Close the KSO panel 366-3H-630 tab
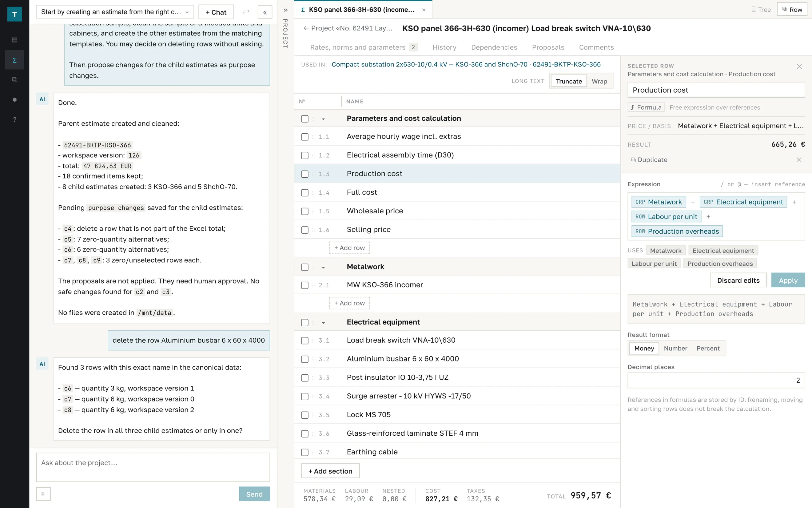This screenshot has height=508, width=812. click(x=424, y=10)
